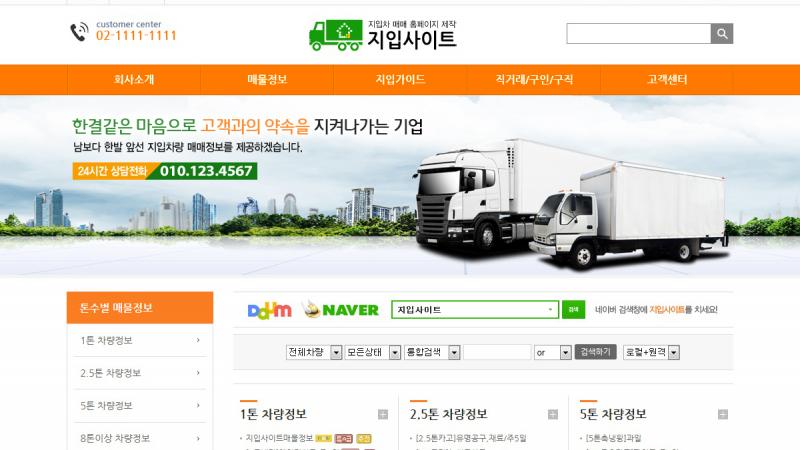
Task: Open the 매물정보 menu
Action: click(267, 80)
